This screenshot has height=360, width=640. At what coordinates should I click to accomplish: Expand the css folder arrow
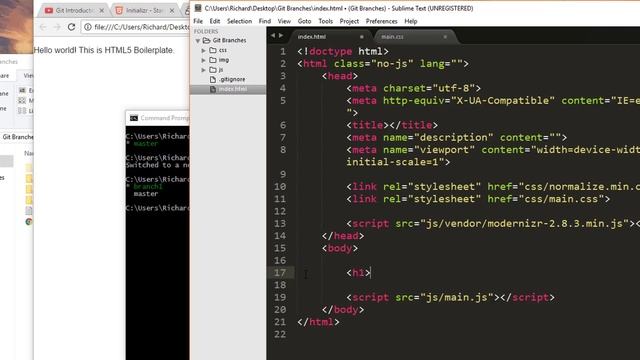tap(204, 51)
